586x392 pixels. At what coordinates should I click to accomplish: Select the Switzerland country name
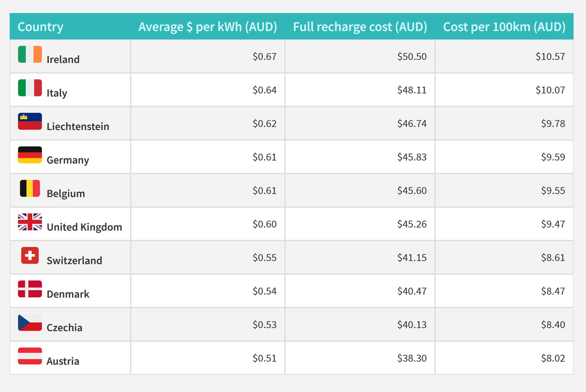pos(74,260)
